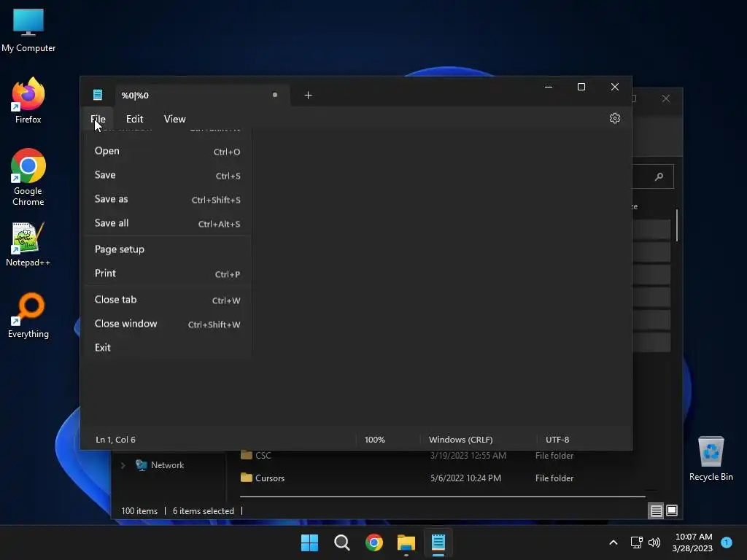This screenshot has width=747, height=560.
Task: Click '6 items selected' in Explorer status
Action: (x=204, y=511)
